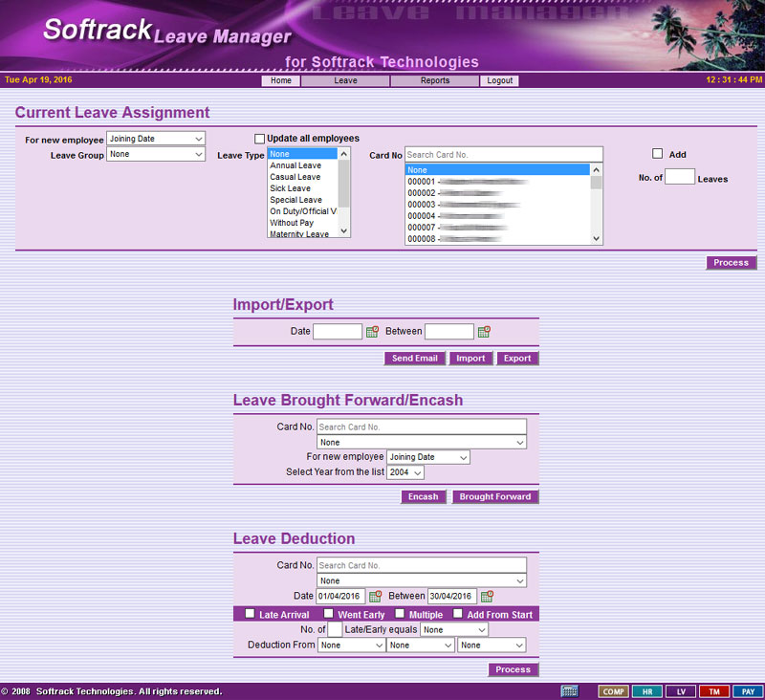Open the Reports menu
This screenshot has height=700, width=765.
435,81
